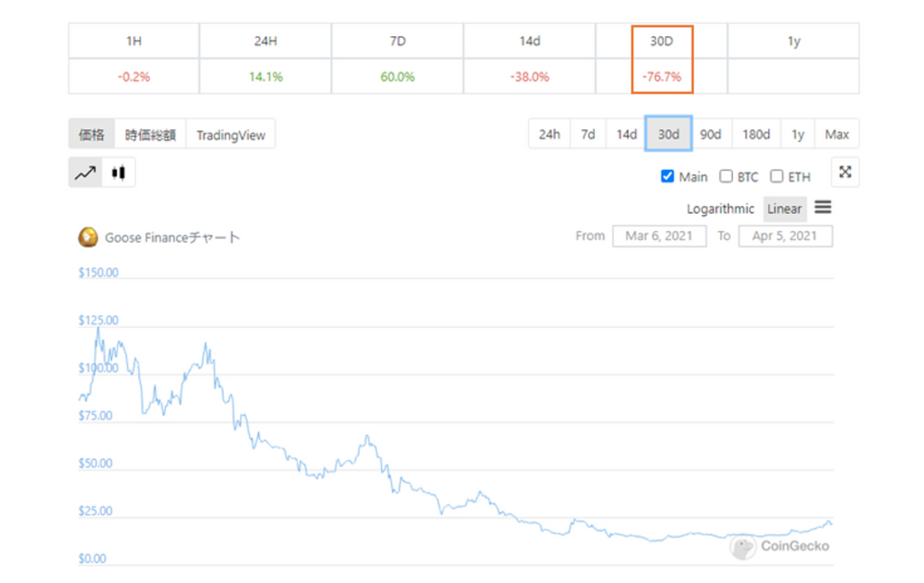Show the Max time range
This screenshot has width=924, height=583.
[x=836, y=134]
